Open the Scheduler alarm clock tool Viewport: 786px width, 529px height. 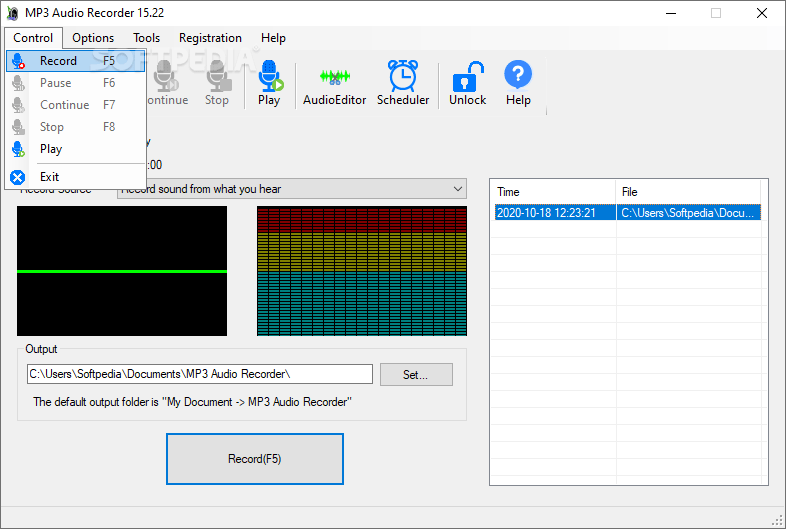403,83
